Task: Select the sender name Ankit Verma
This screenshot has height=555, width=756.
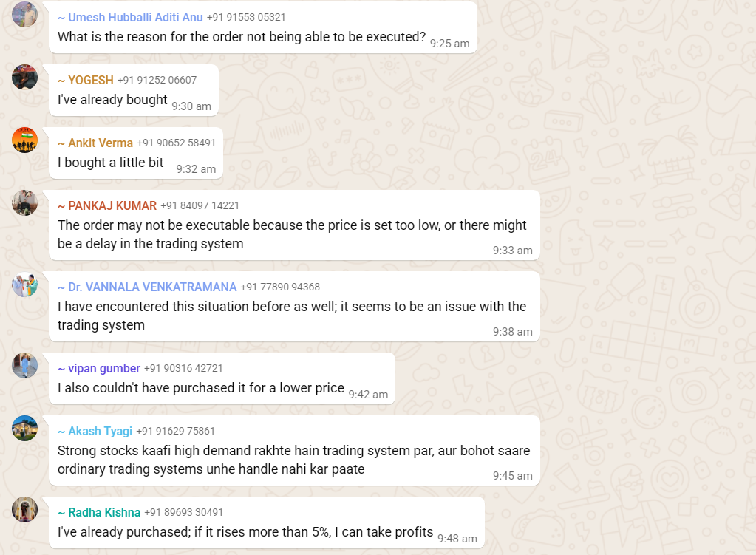Action: pyautogui.click(x=100, y=143)
